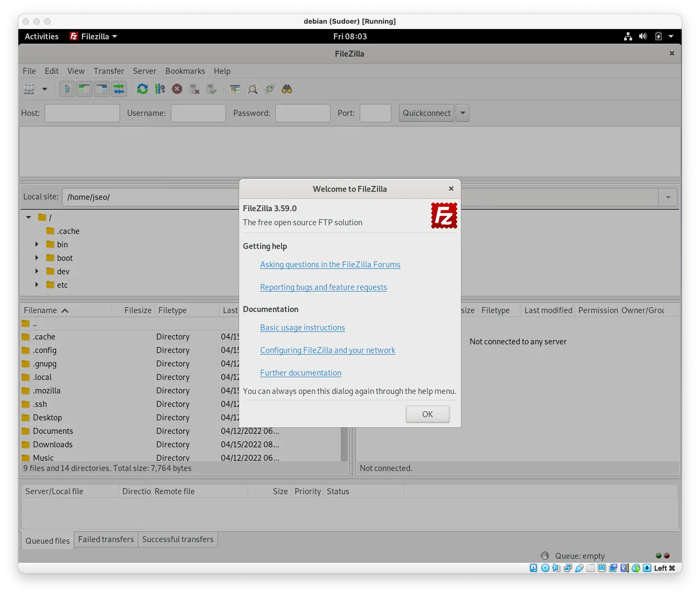Open the Site Manager icon
The width and height of the screenshot is (700, 596).
[x=29, y=89]
